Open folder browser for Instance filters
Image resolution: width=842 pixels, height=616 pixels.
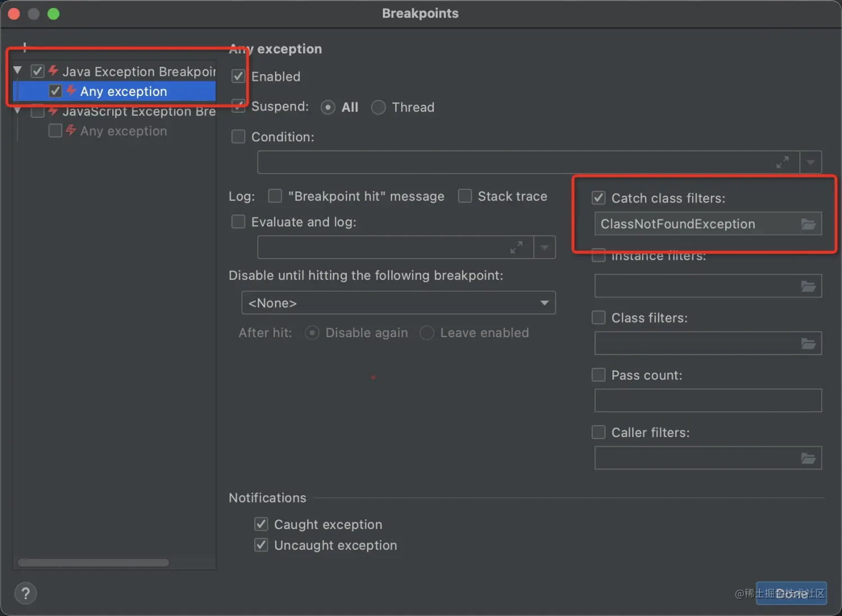point(808,286)
